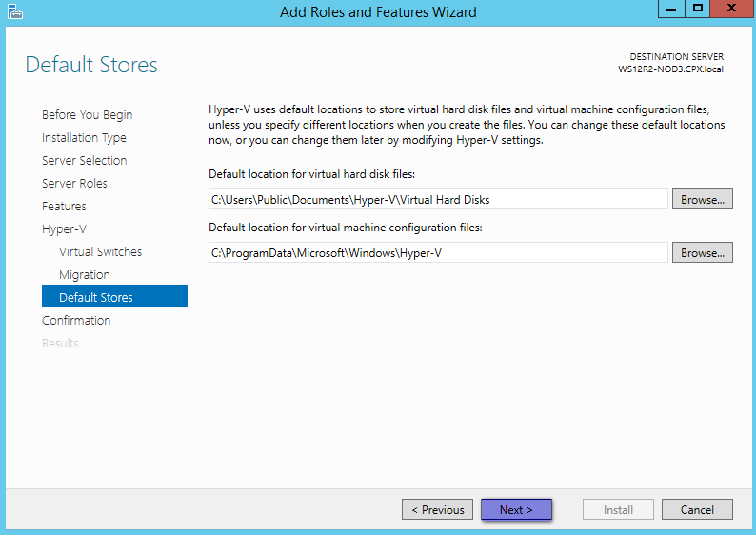Screen dimensions: 756x535
Task: Go back with the Previous button
Action: pos(437,509)
